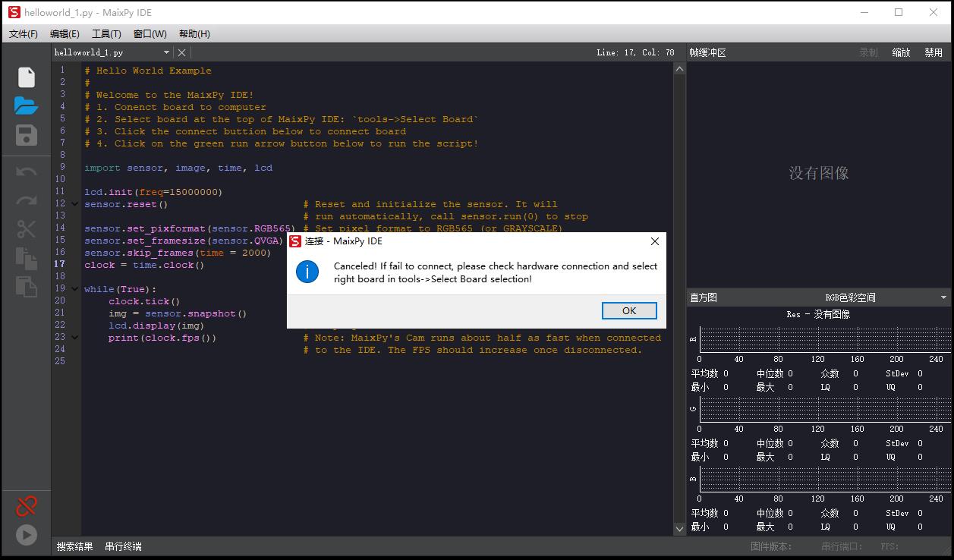954x560 pixels.
Task: Switch to the 搜索结果 tab
Action: (x=75, y=546)
